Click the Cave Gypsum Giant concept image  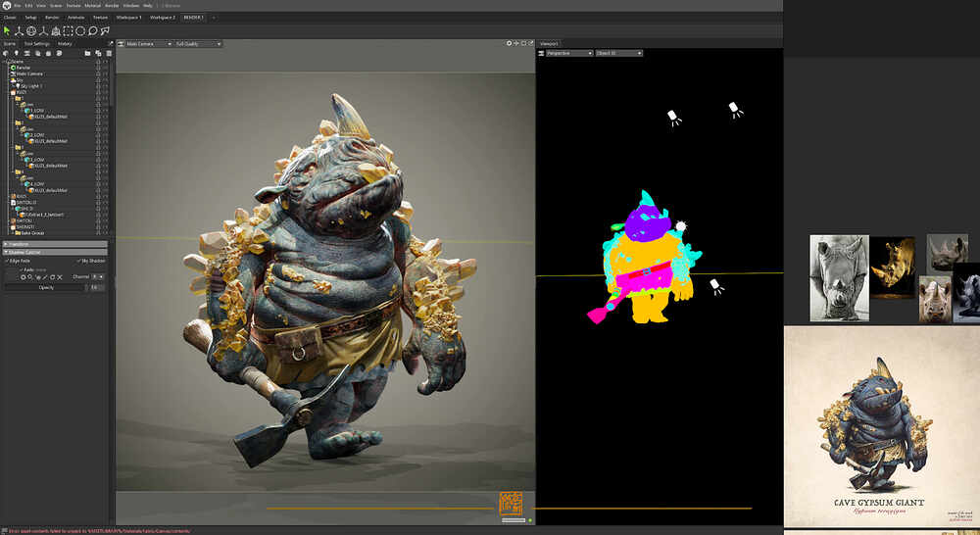pyautogui.click(x=882, y=426)
